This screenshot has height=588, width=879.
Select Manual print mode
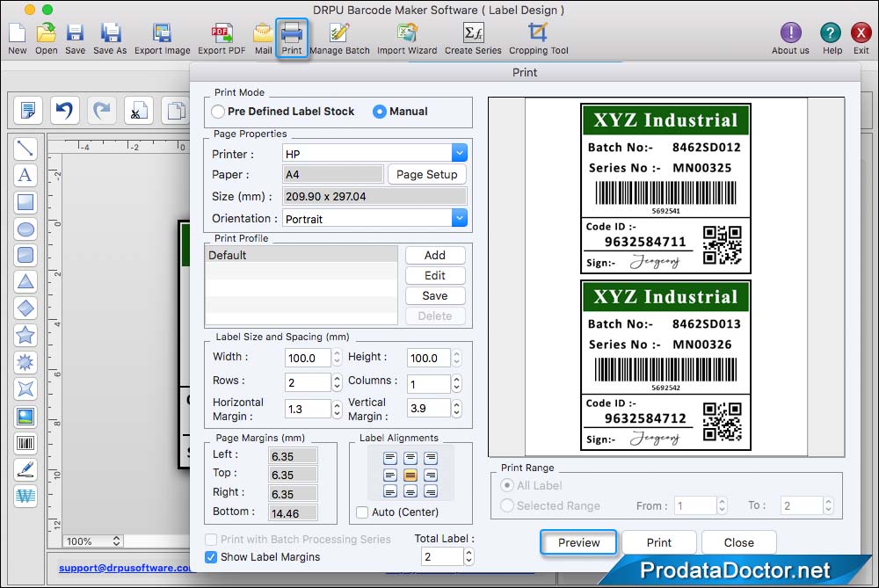(x=380, y=112)
